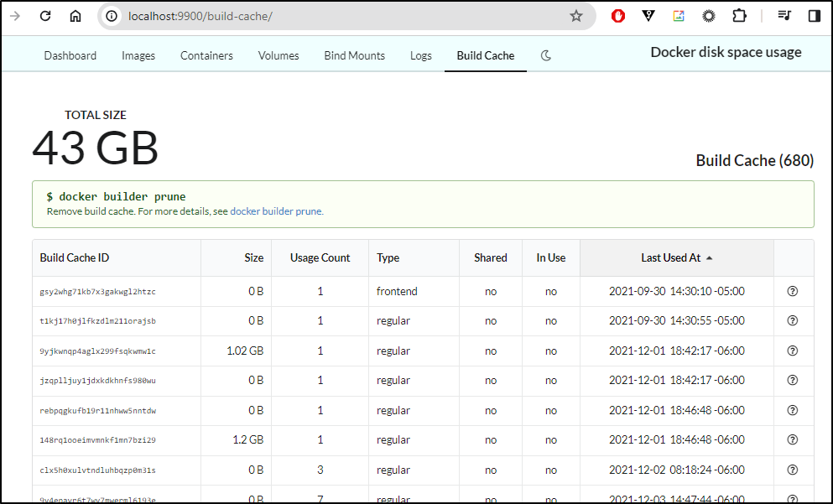Open the media control playlist icon
The height and width of the screenshot is (504, 833).
tap(784, 16)
